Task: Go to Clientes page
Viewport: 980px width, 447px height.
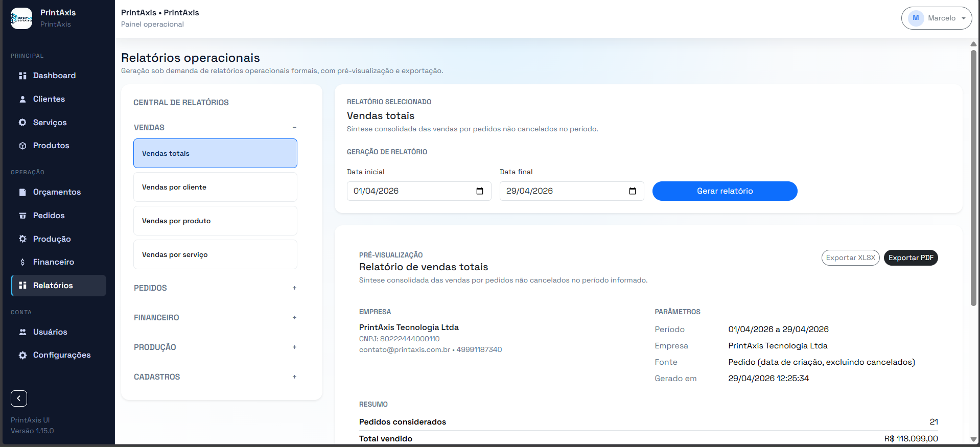Action: pos(58,99)
